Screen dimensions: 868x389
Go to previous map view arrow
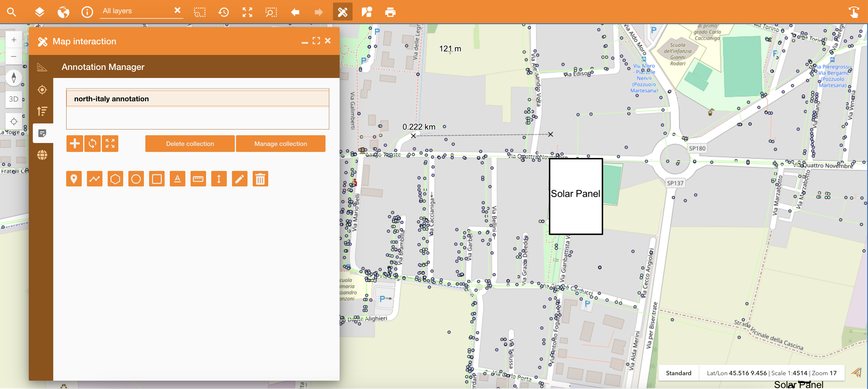click(295, 12)
